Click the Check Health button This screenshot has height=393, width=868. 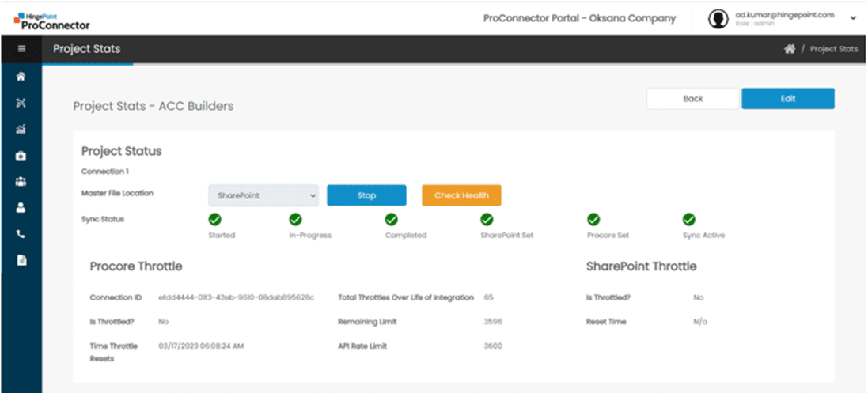pos(461,195)
